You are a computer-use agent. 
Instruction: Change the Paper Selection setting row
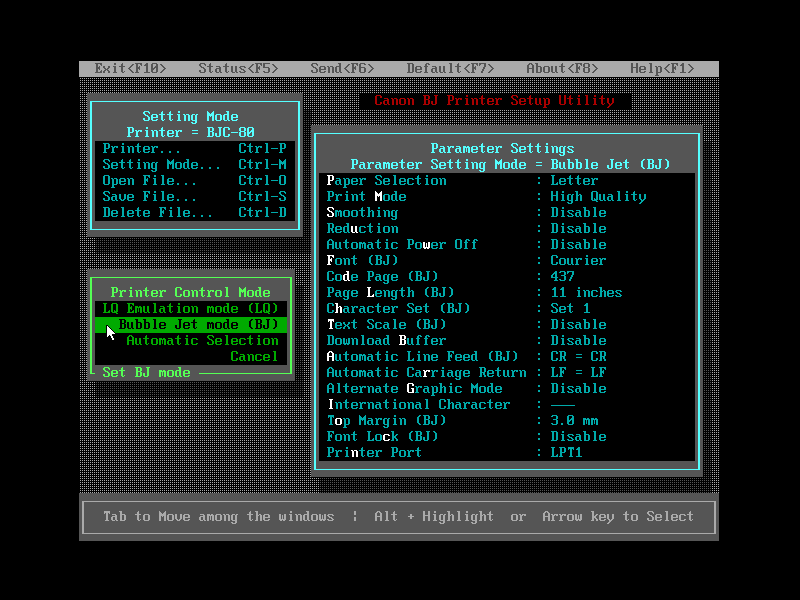pos(507,181)
